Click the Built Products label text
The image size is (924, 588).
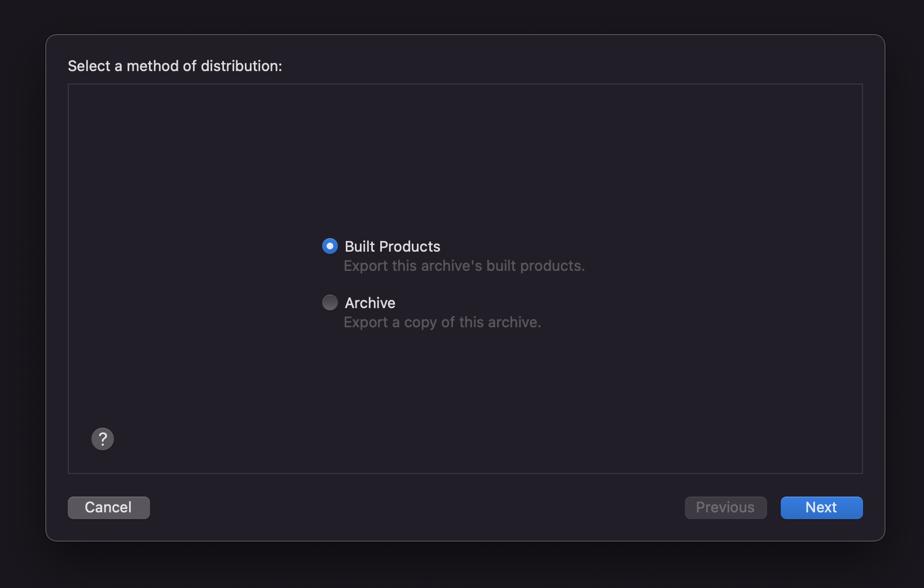(392, 246)
